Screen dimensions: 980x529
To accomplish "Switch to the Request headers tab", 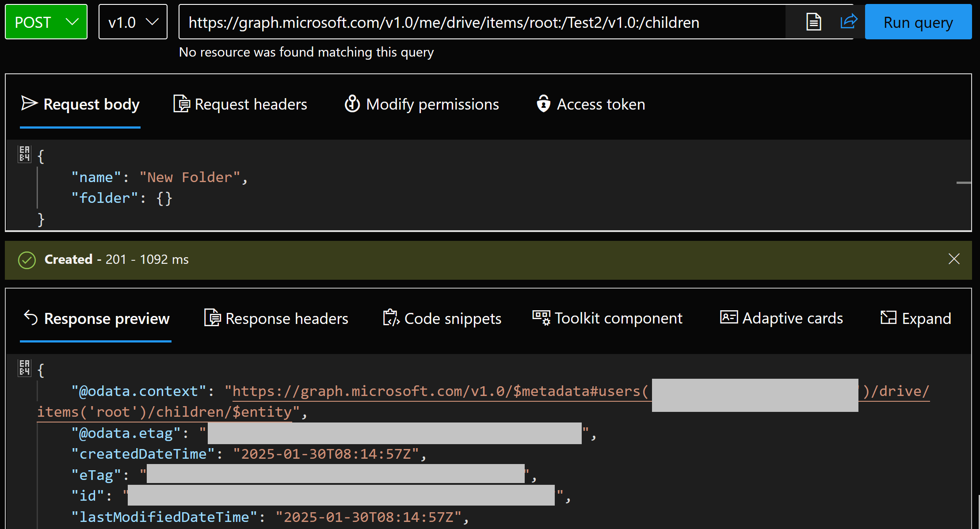I will point(240,104).
